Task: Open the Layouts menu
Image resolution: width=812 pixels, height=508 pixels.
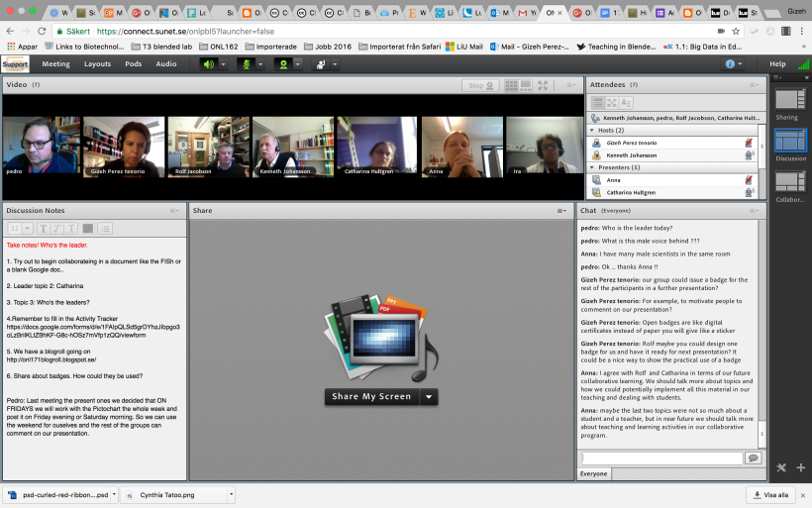Action: [97, 63]
